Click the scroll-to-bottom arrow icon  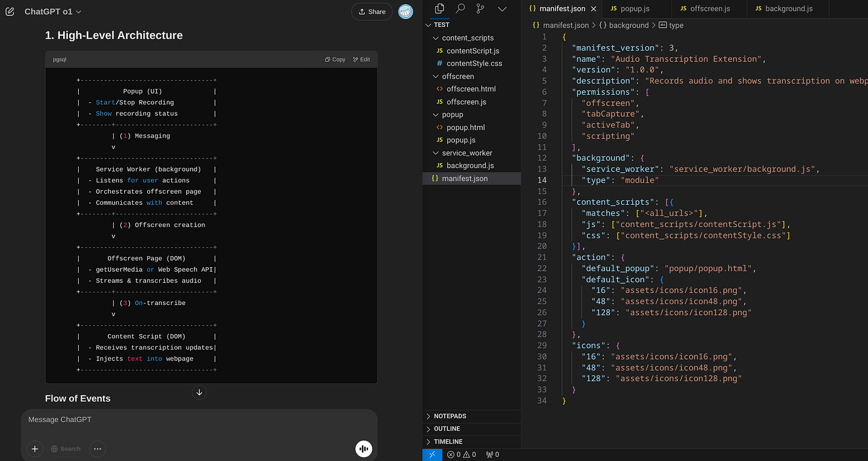pos(199,392)
